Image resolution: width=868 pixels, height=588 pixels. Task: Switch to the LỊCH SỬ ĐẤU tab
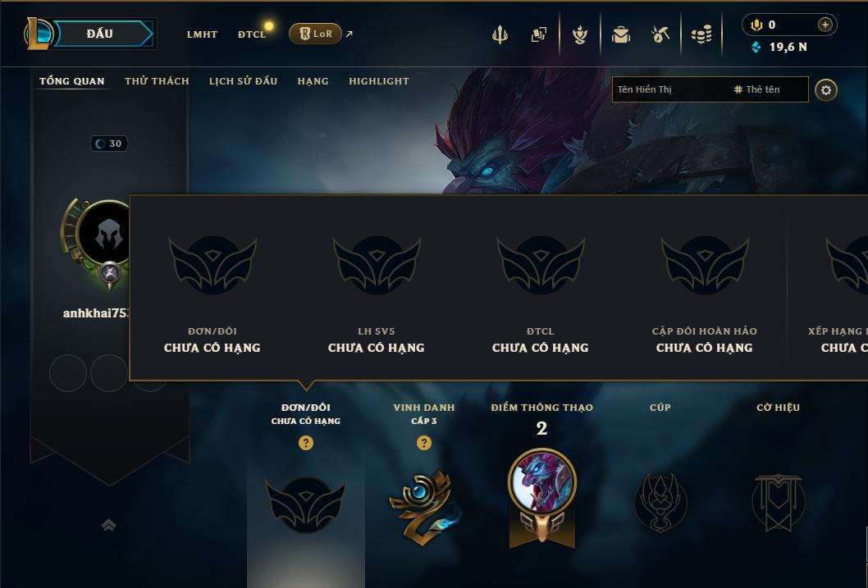point(243,81)
